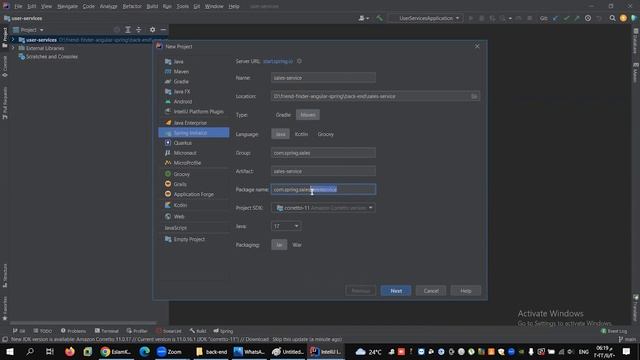Screen dimensions: 640x360
Task: Choose Maven as project type
Action: (x=308, y=115)
